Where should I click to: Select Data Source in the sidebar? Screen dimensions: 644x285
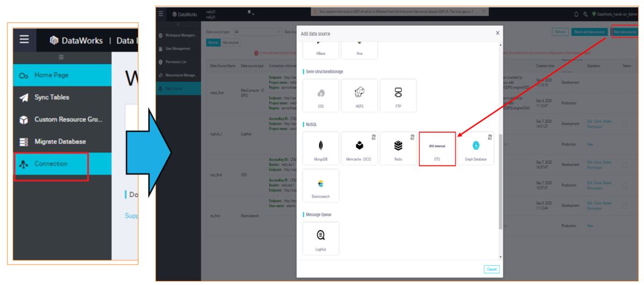178,89
